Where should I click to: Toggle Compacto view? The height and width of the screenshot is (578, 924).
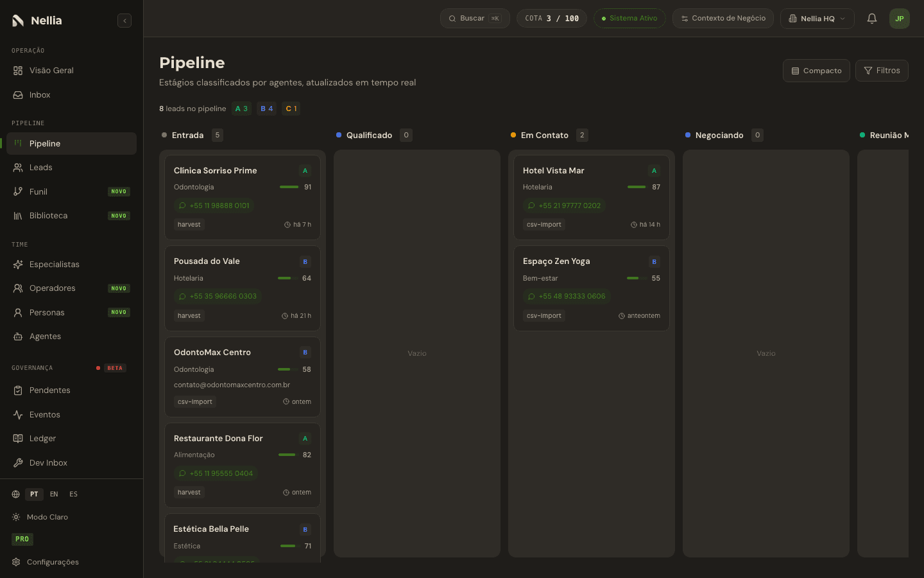coord(816,71)
